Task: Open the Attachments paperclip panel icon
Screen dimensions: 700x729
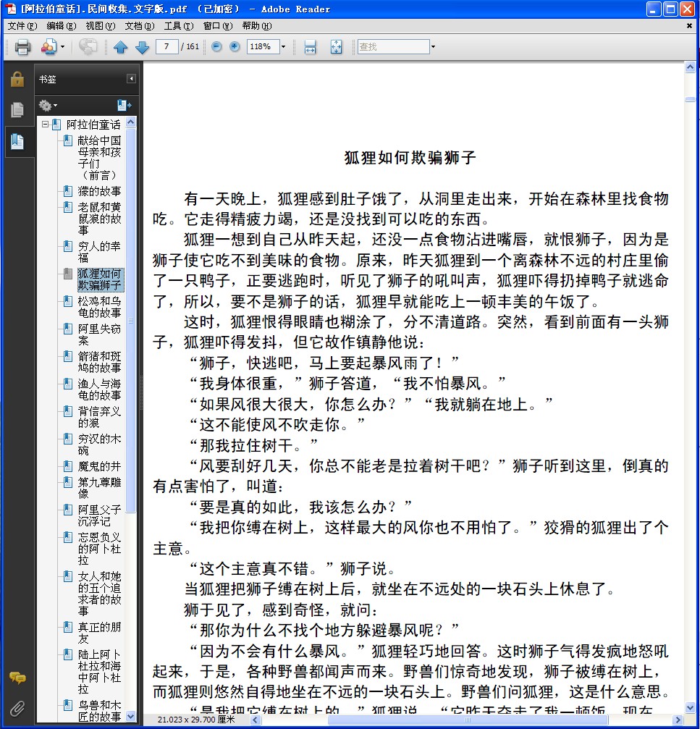Action: pyautogui.click(x=17, y=709)
